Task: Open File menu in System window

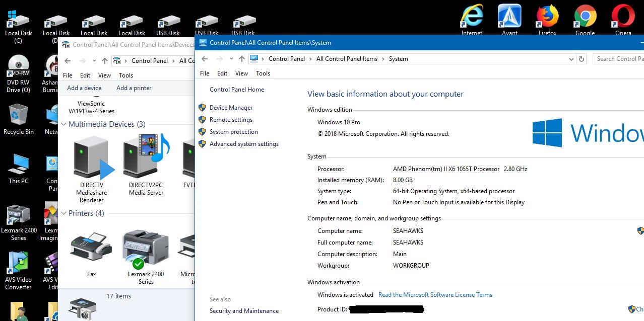Action: tap(205, 73)
